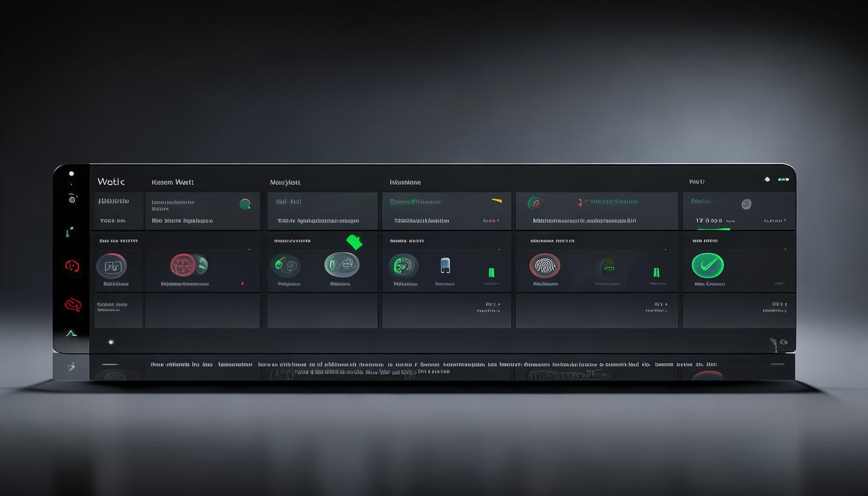Screen dimensions: 868x496
Task: Open the second header tab ending in Watt
Action: point(172,183)
